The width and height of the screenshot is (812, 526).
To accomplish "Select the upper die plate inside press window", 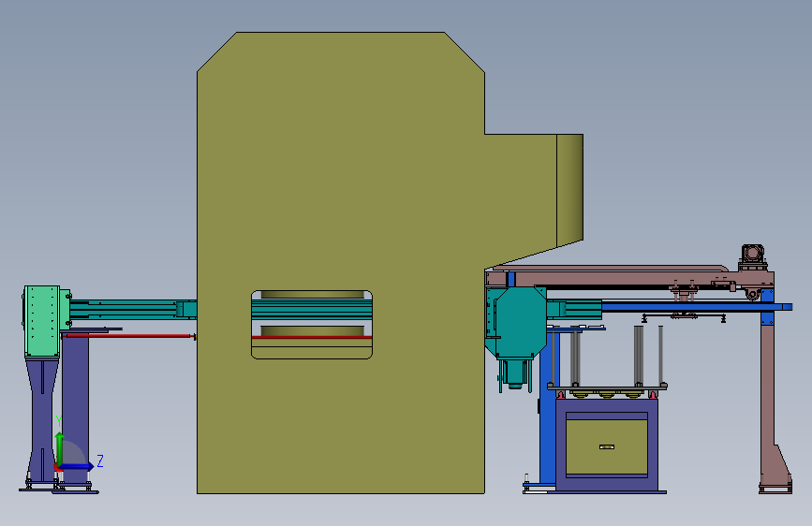I will point(312,295).
